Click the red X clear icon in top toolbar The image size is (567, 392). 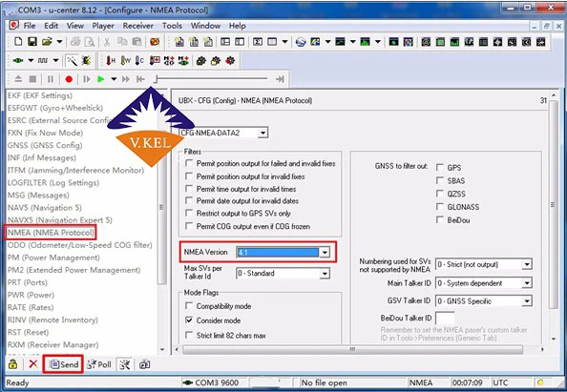coord(155,42)
